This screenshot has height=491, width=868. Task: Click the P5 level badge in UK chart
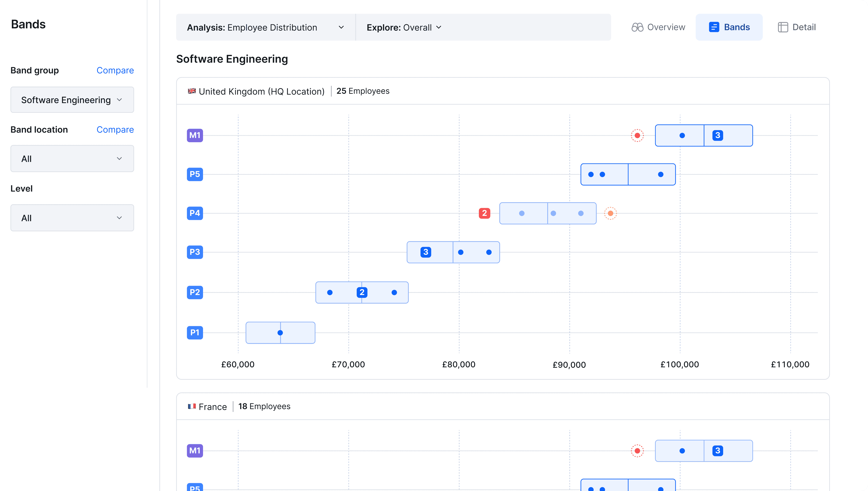(x=195, y=174)
